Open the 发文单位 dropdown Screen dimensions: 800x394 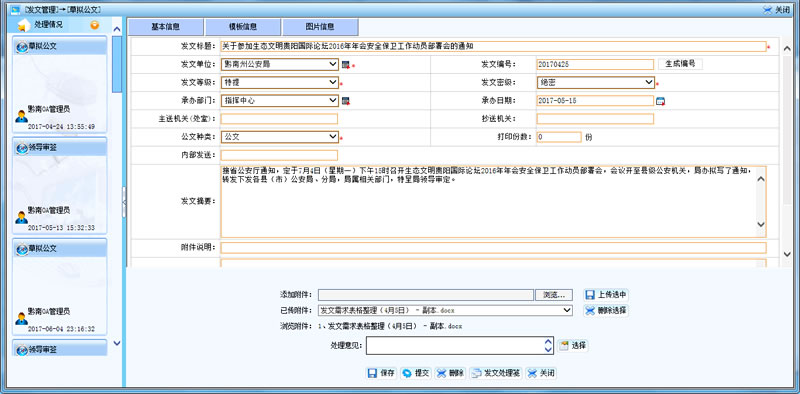point(280,64)
